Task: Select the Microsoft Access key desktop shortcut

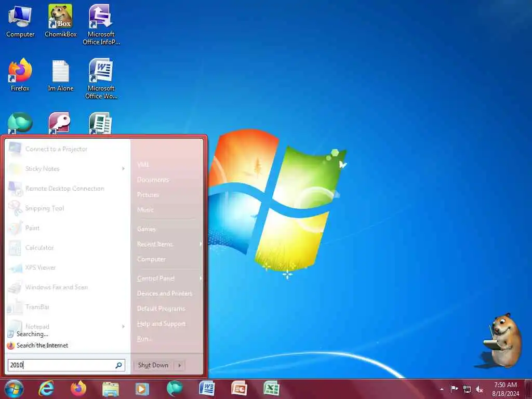Action: pos(59,123)
